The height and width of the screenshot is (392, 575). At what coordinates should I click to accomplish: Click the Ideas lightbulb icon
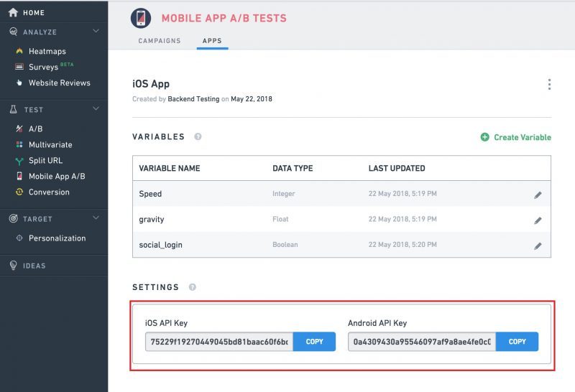click(x=13, y=265)
